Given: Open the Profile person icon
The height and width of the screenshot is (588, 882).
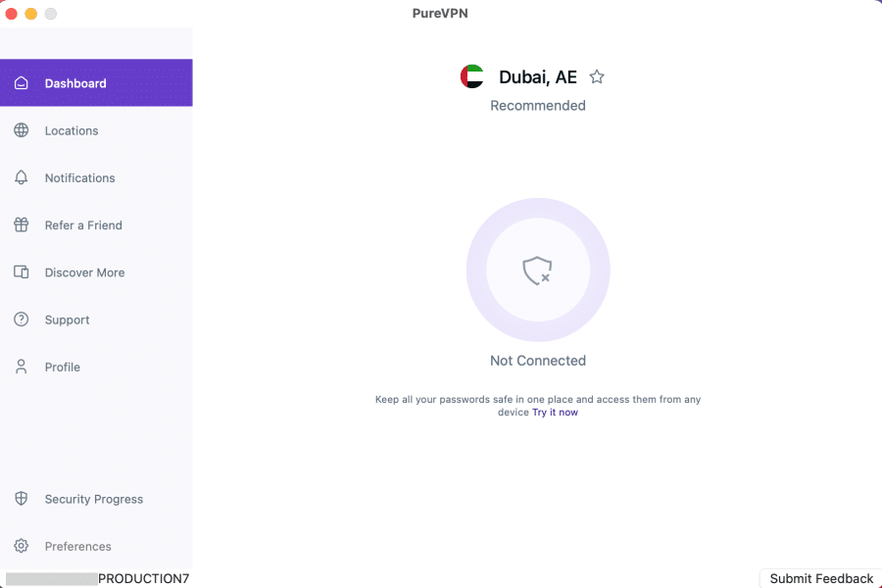Looking at the screenshot, I should pyautogui.click(x=21, y=367).
